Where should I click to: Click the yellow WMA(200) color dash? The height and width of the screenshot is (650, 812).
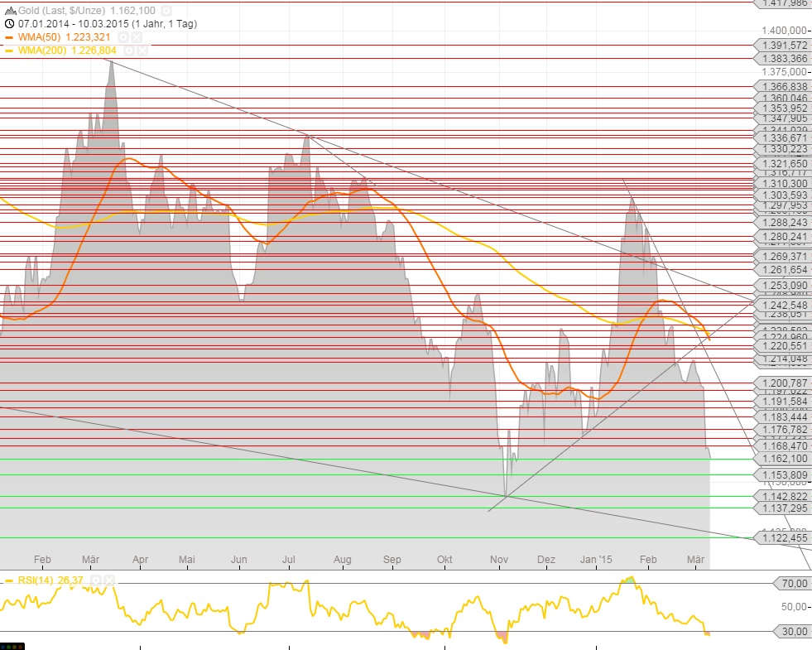9,51
